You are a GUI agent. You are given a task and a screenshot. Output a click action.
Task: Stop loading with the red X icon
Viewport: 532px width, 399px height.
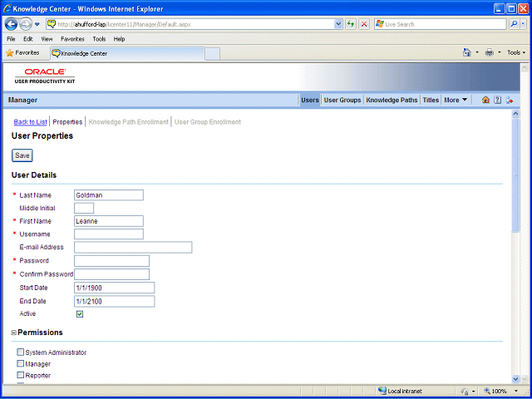[364, 24]
